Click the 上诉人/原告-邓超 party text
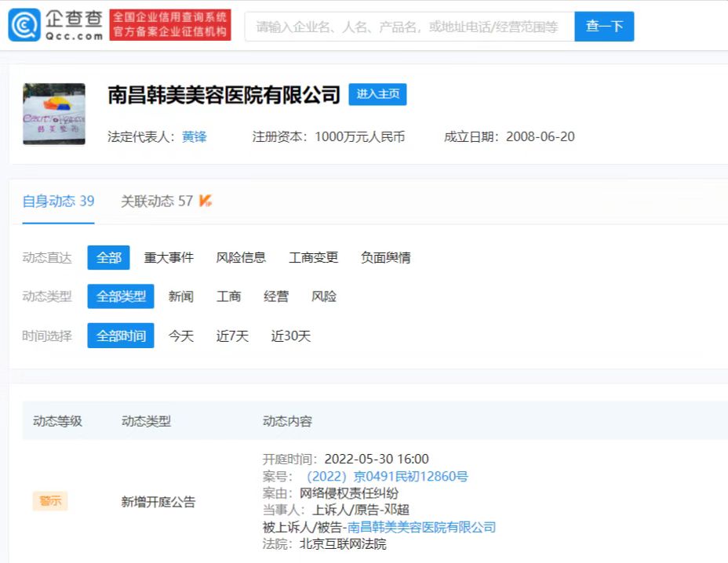728x563 pixels. (x=361, y=510)
